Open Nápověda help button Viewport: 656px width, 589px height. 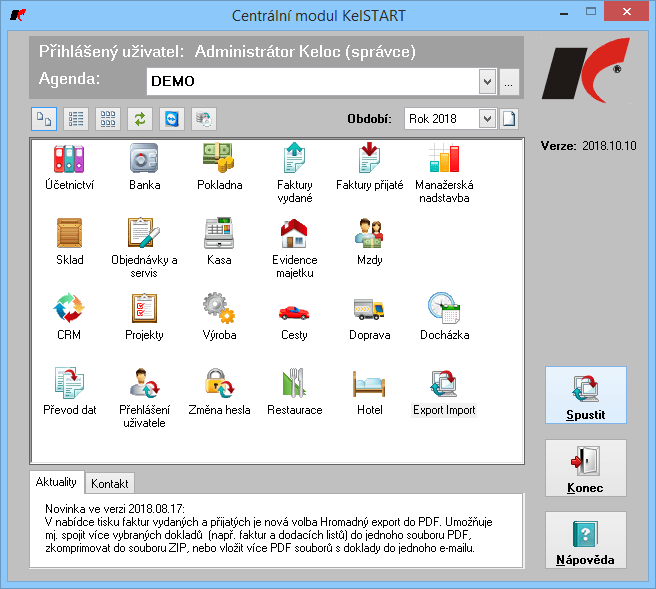(x=586, y=540)
